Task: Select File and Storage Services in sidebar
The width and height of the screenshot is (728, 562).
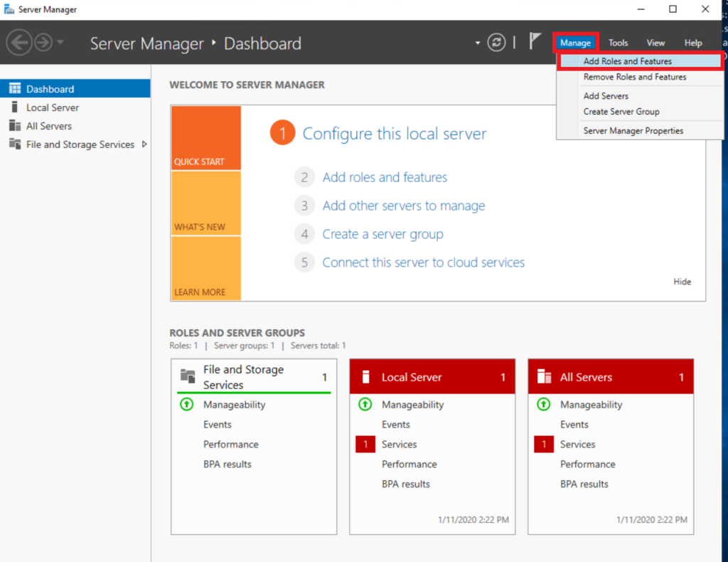Action: (75, 144)
